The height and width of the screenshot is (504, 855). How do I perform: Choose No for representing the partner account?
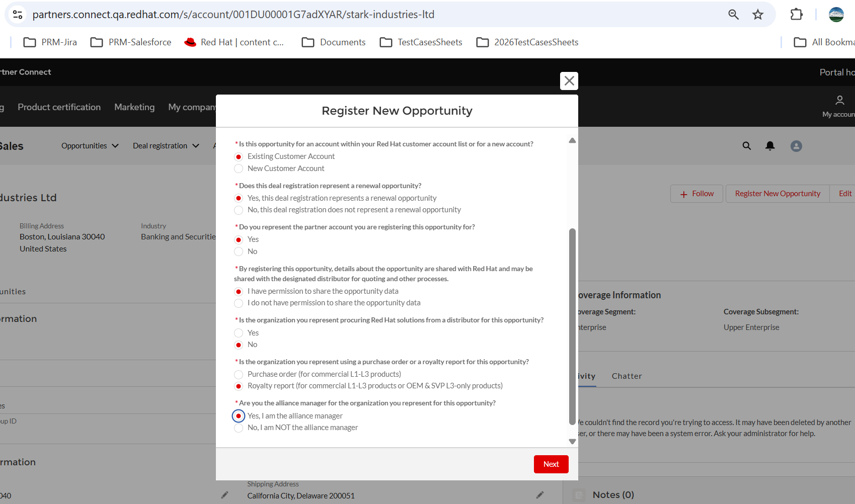point(239,251)
